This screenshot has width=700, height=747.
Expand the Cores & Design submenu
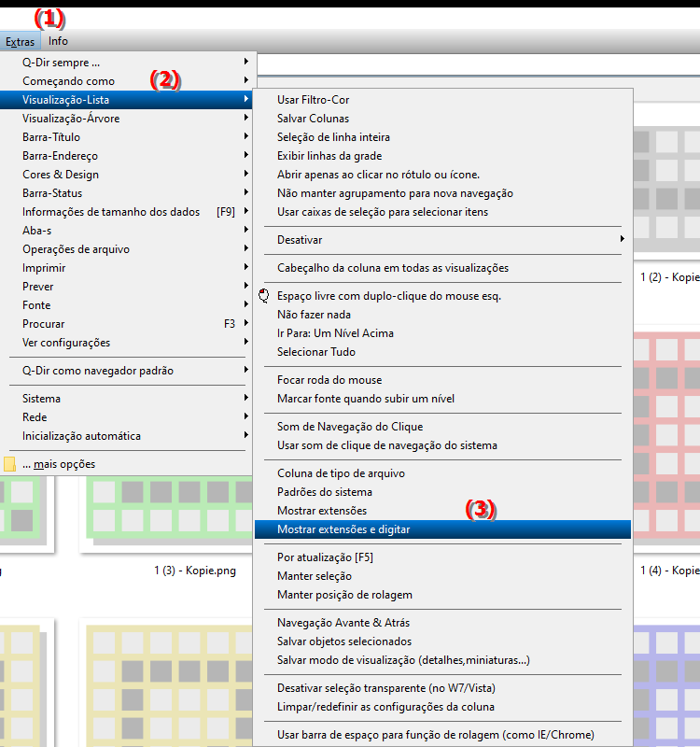[61, 175]
